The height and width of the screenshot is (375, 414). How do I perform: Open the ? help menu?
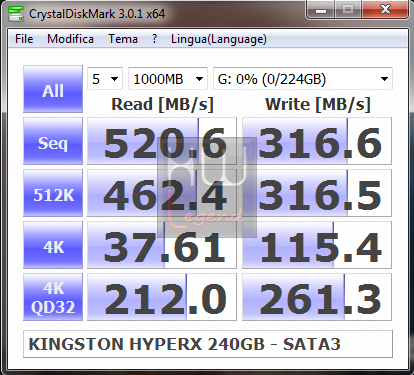[x=154, y=39]
